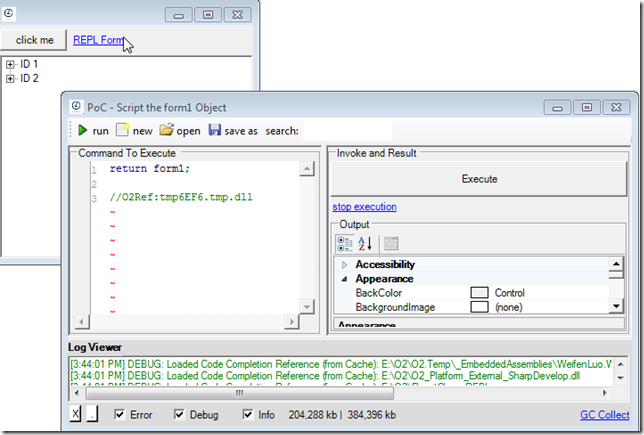
Task: Click the WeifenLuo DEBUG log entry
Action: [341, 364]
